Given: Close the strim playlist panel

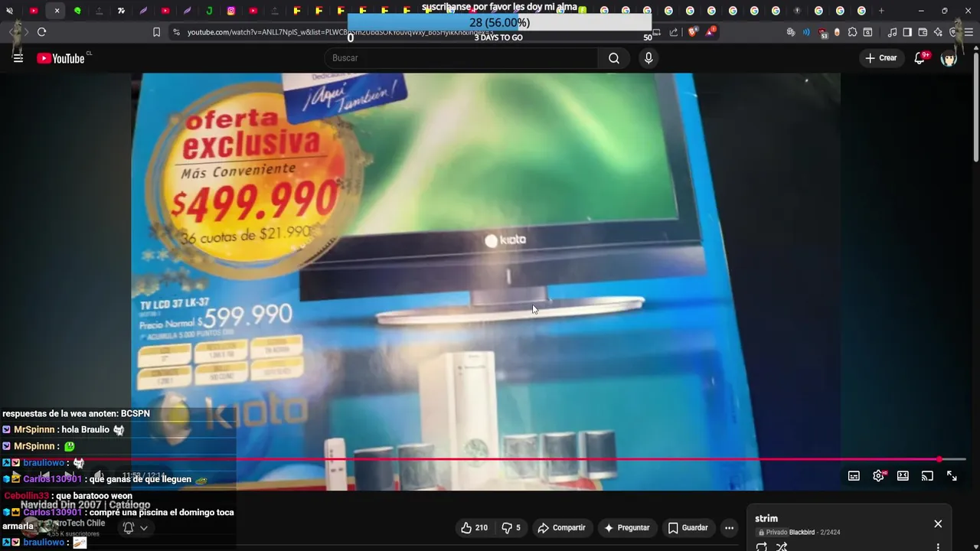Looking at the screenshot, I should coord(938,523).
